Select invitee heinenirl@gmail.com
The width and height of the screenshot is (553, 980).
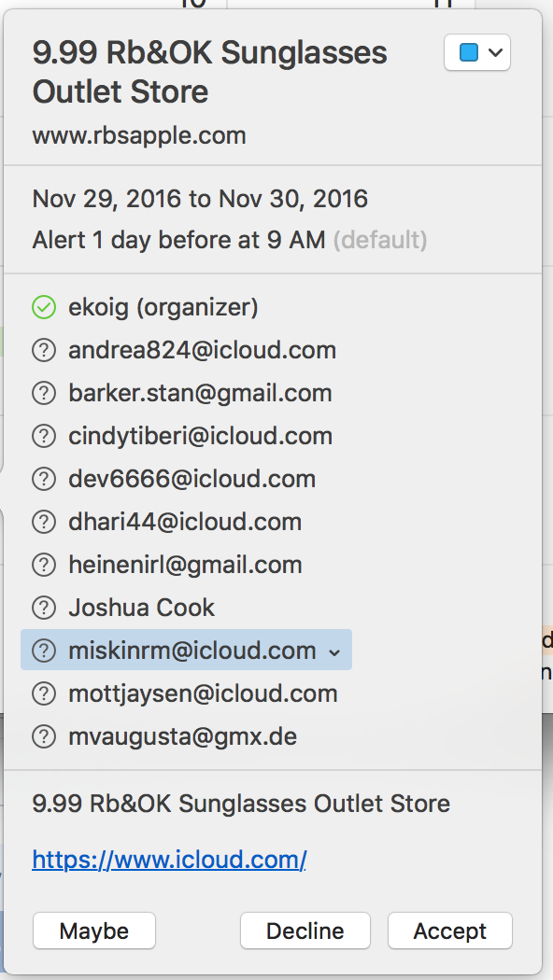pos(185,565)
